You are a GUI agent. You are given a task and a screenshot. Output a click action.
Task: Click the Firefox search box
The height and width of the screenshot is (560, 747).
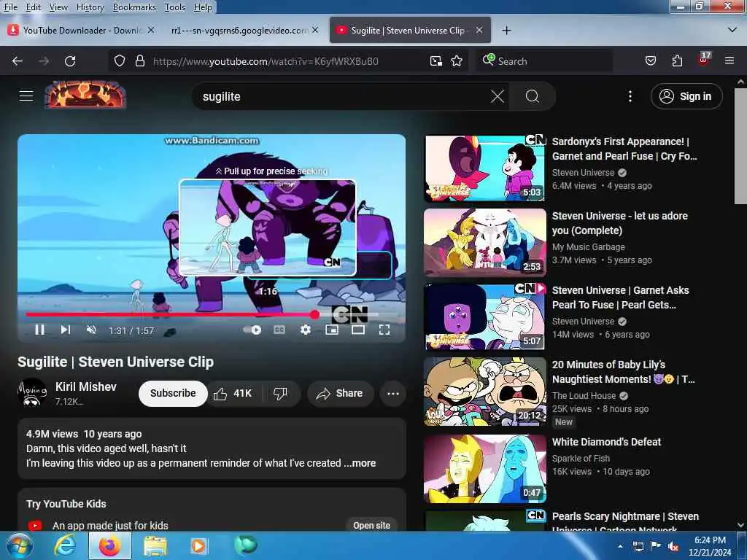[x=544, y=61]
